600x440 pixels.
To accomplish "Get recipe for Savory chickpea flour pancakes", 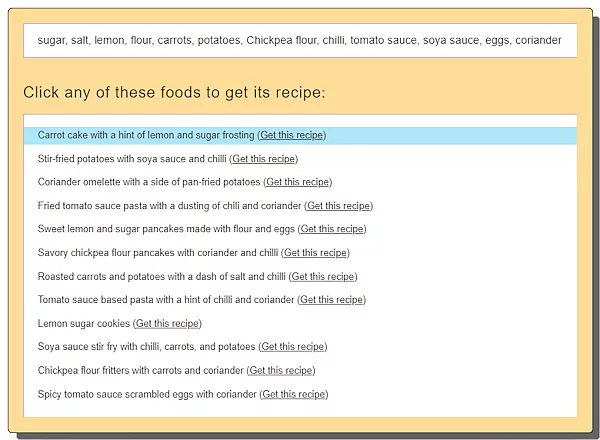I will pos(316,253).
